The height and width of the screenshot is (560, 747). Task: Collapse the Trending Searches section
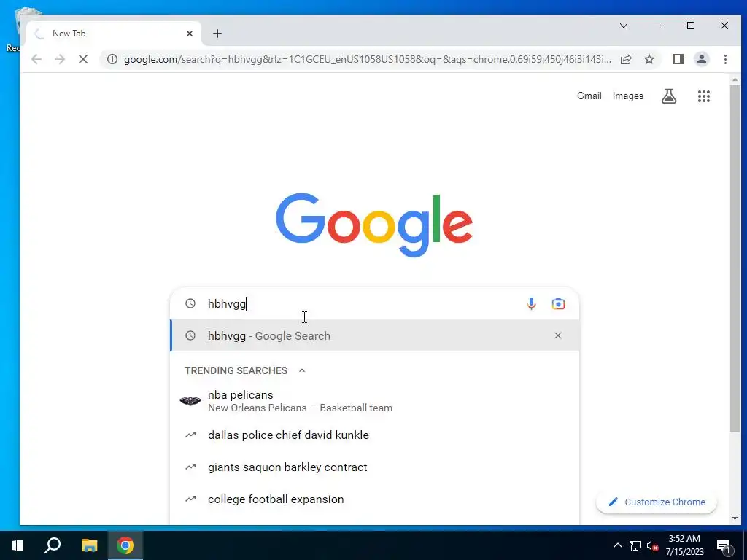(301, 370)
